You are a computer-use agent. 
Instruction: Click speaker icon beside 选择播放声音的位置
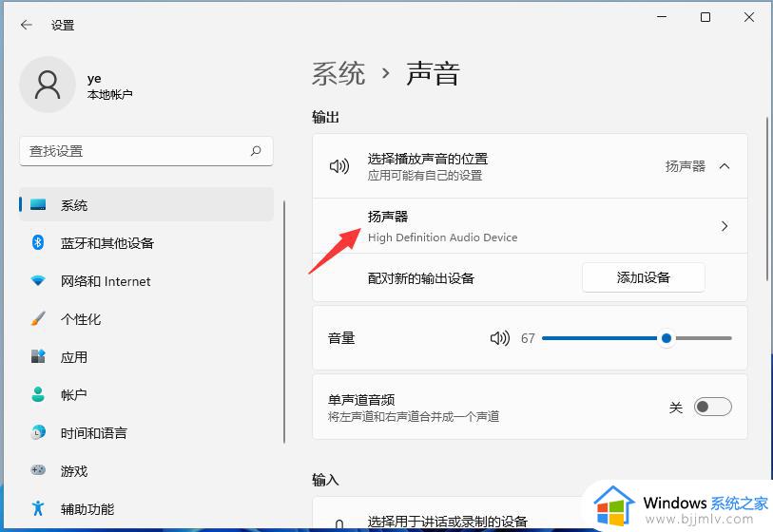[339, 166]
